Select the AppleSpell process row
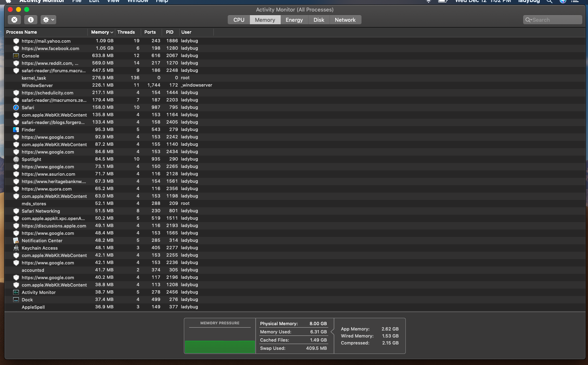Screen dimensions: 588x365 coord(295,307)
